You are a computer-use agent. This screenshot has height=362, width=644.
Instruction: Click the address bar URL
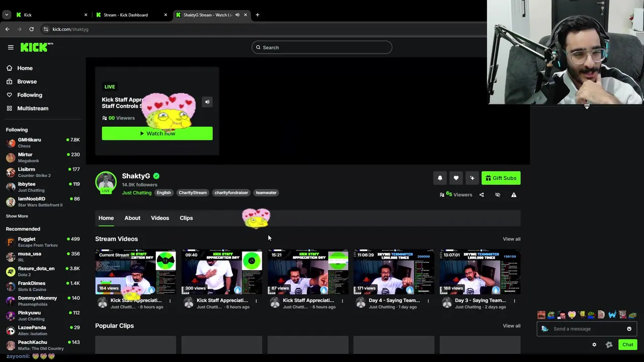point(70,29)
